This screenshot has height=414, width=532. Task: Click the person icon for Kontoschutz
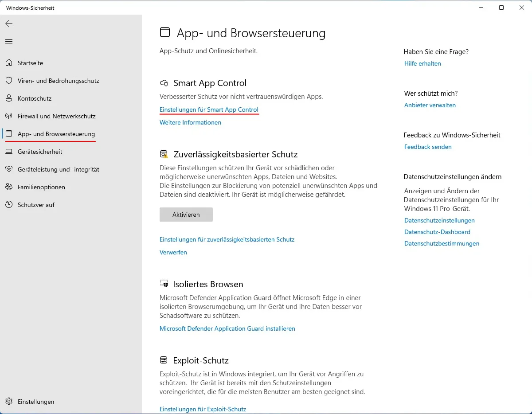[9, 98]
